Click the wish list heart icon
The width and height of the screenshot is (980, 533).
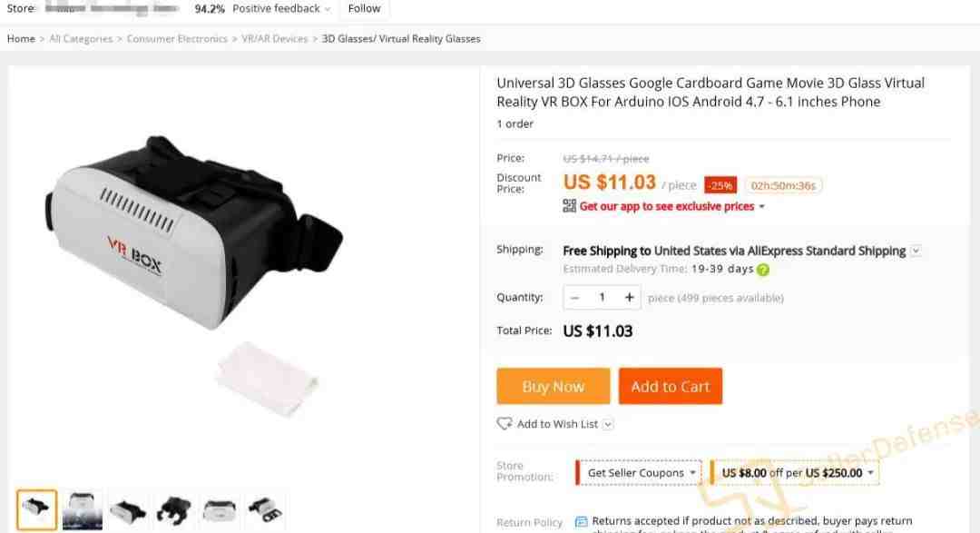(505, 424)
